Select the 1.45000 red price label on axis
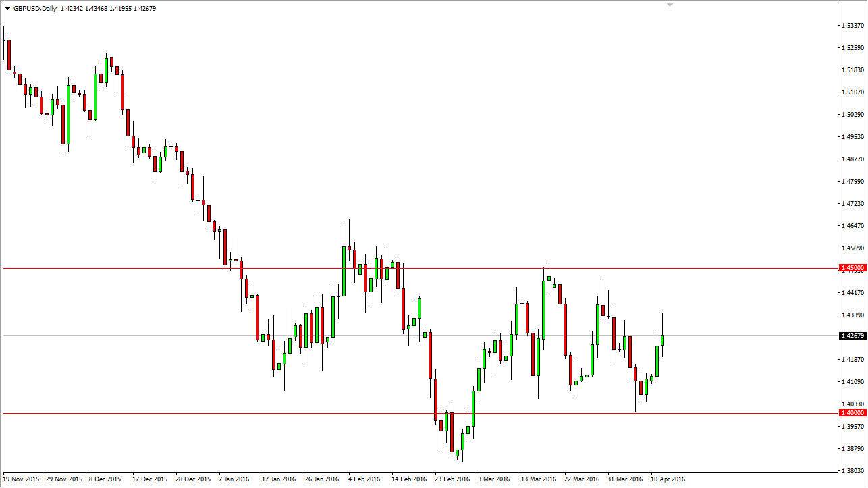 [x=852, y=267]
